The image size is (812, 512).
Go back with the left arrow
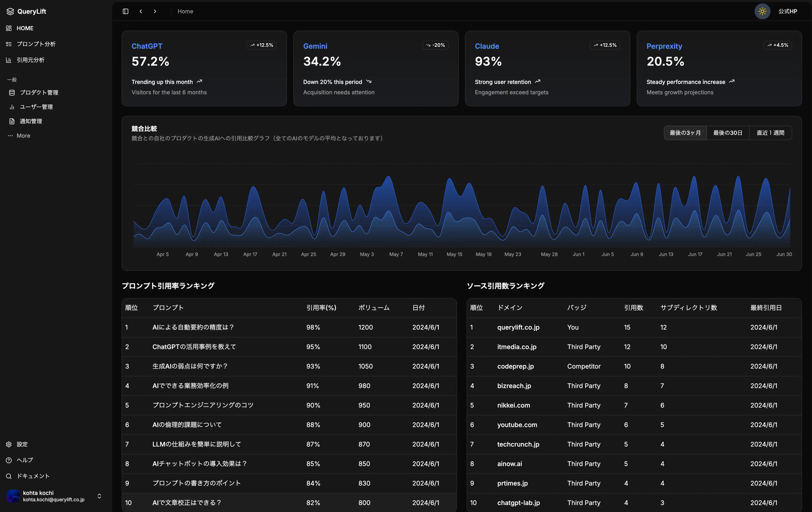point(141,11)
